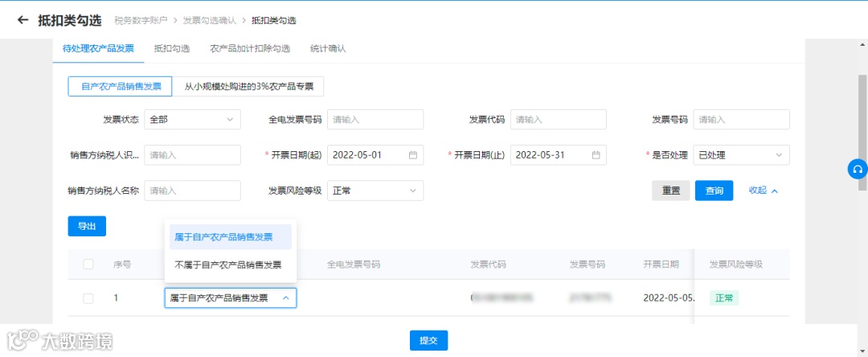Screen dimensions: 868x357
Task: Click the 发票代码 column header
Action: click(489, 265)
